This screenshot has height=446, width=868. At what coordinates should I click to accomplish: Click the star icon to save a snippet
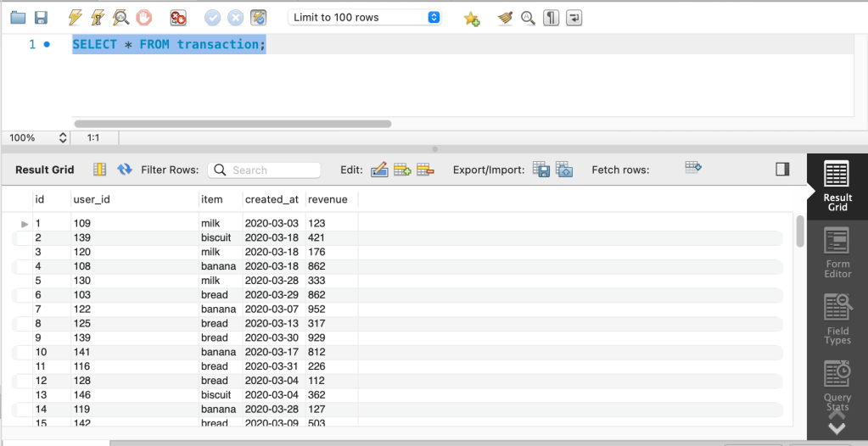[x=472, y=18]
